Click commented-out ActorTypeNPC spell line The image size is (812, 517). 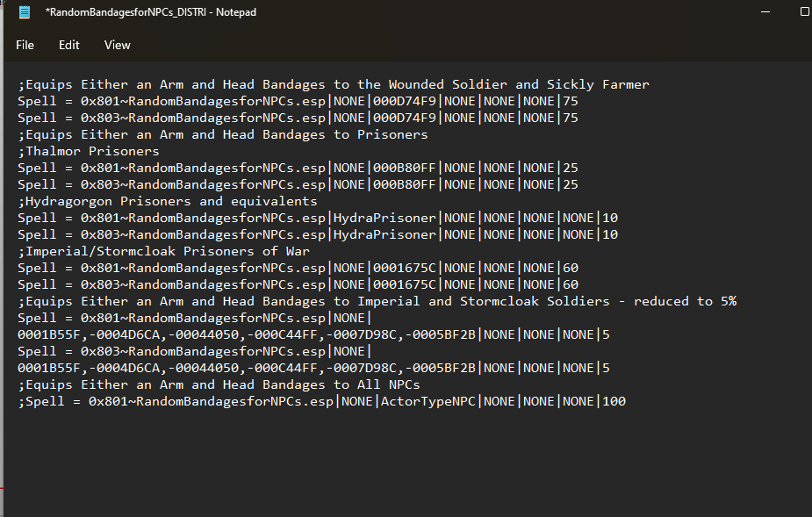coord(321,401)
